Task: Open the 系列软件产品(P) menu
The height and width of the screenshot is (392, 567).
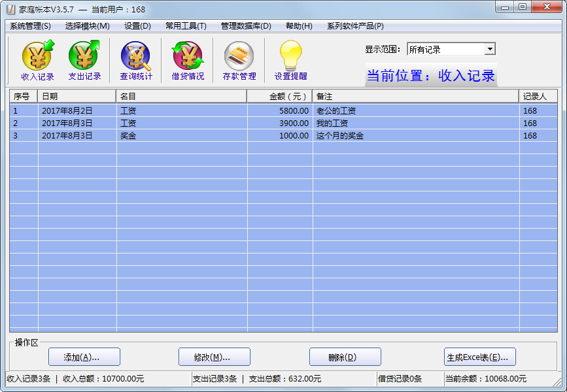Action: pyautogui.click(x=355, y=26)
